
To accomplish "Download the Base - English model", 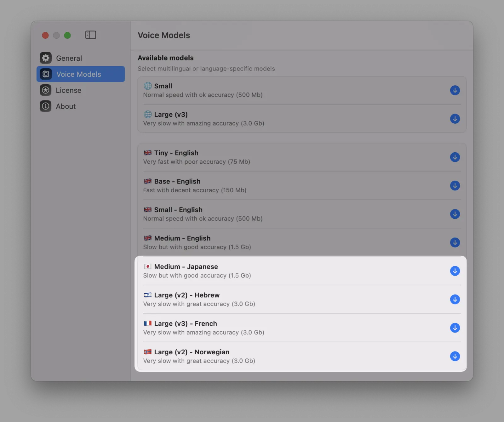I will point(455,186).
